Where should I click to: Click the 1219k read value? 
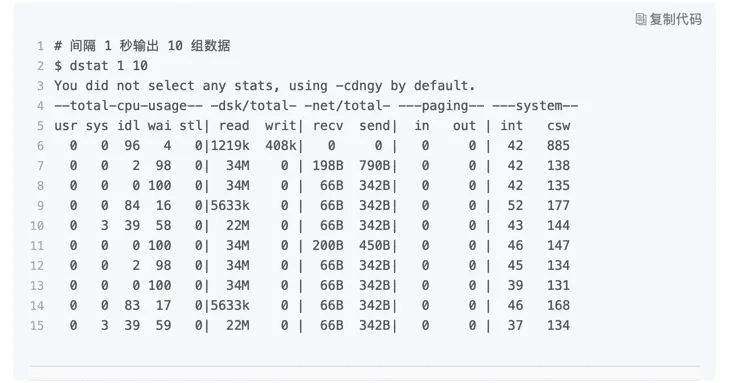[230, 146]
